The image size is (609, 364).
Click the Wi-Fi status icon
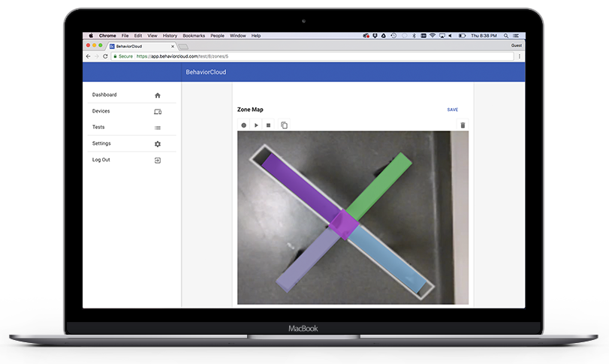tap(433, 35)
